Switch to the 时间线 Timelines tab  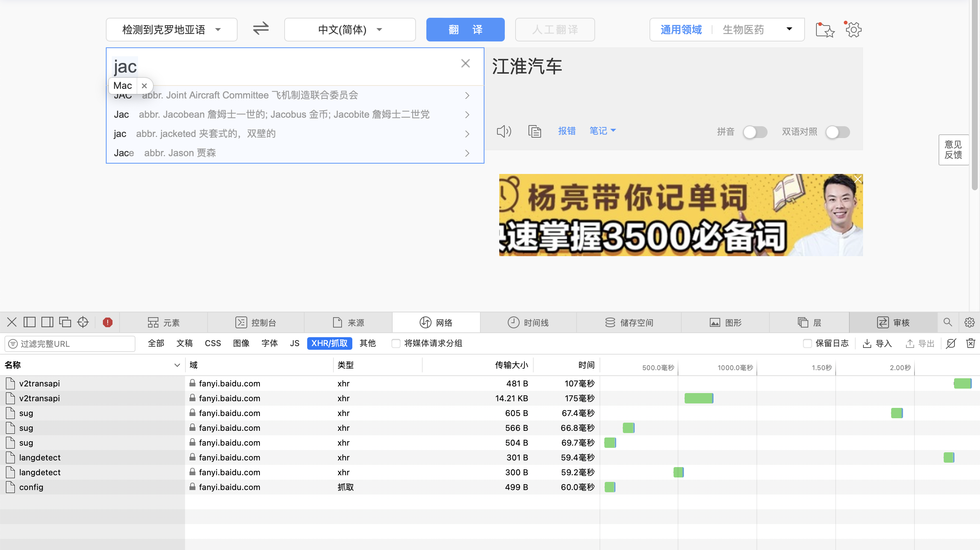pyautogui.click(x=528, y=322)
